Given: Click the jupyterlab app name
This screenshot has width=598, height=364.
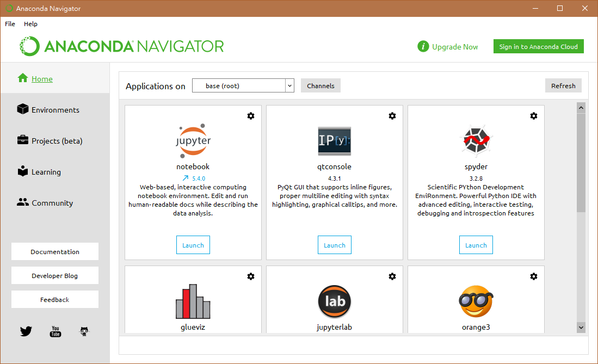Looking at the screenshot, I should [x=335, y=328].
